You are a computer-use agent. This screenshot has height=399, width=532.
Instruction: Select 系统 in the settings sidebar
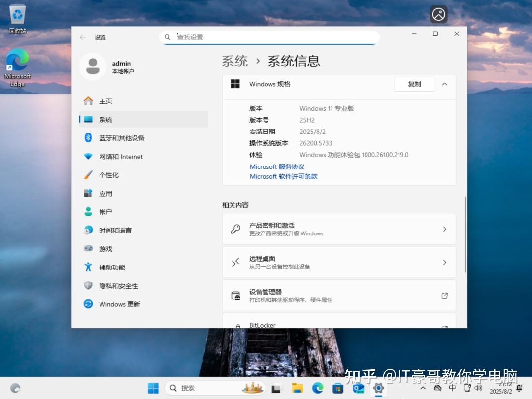coord(104,119)
